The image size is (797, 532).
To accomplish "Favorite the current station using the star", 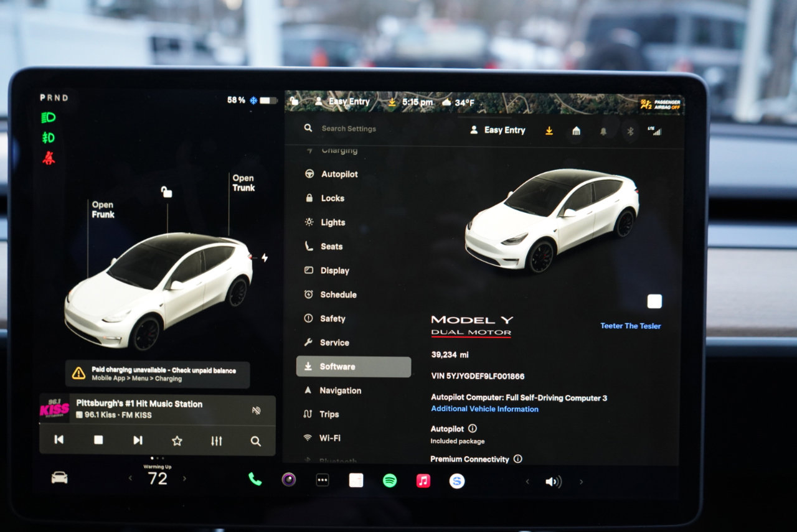I will click(x=177, y=440).
